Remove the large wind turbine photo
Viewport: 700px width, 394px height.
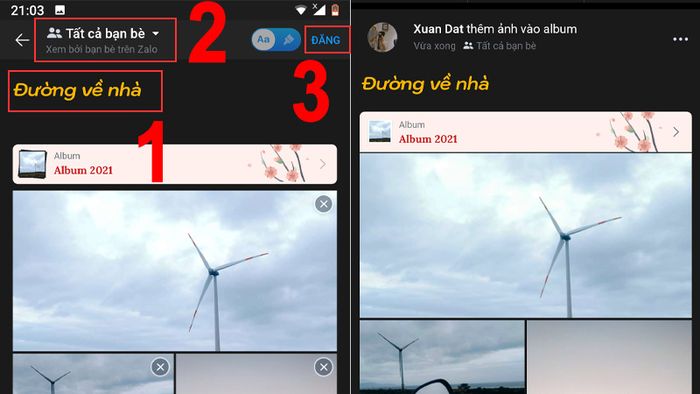click(x=323, y=204)
